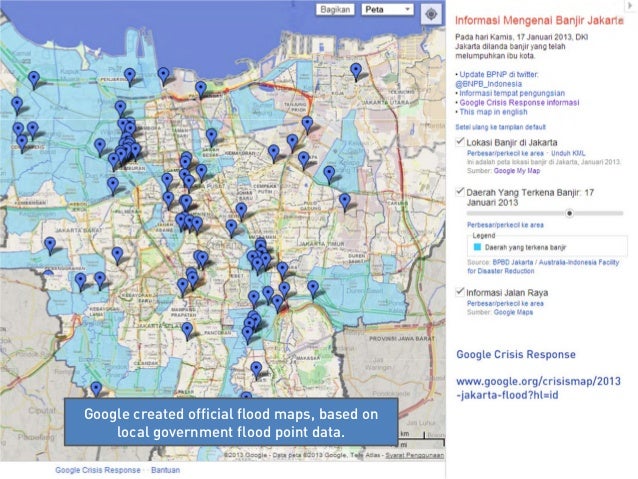Open the Peta map type dropdown
The image size is (638, 479).
(387, 10)
